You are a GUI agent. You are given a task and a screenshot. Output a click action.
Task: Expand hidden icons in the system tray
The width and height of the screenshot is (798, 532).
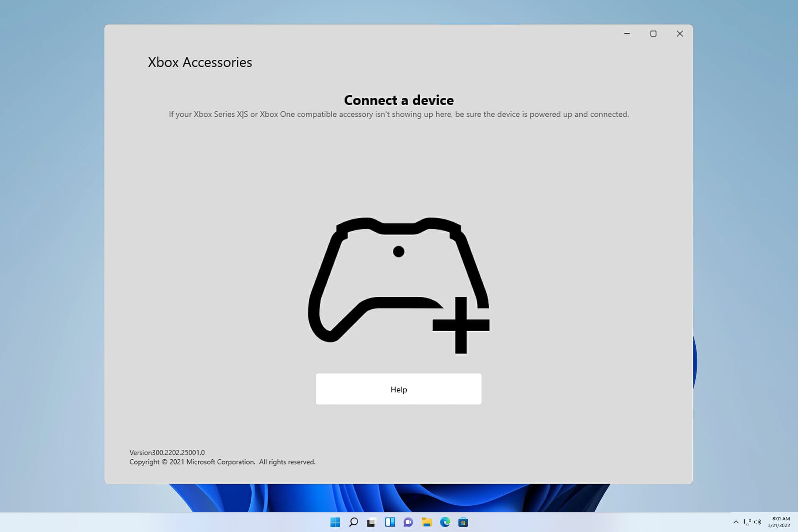tap(735, 522)
